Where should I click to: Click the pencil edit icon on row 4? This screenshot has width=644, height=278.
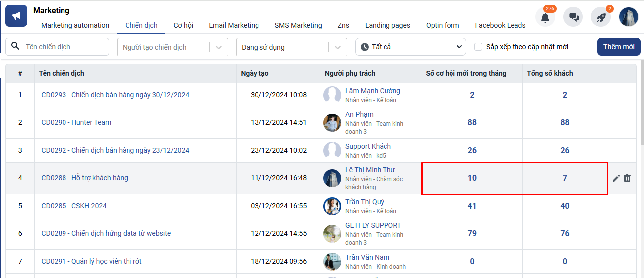point(616,178)
